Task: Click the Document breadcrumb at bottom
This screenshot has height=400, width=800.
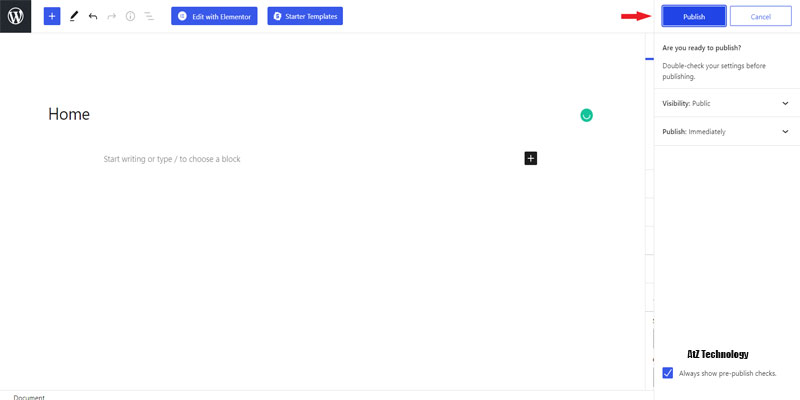Action: pyautogui.click(x=29, y=397)
